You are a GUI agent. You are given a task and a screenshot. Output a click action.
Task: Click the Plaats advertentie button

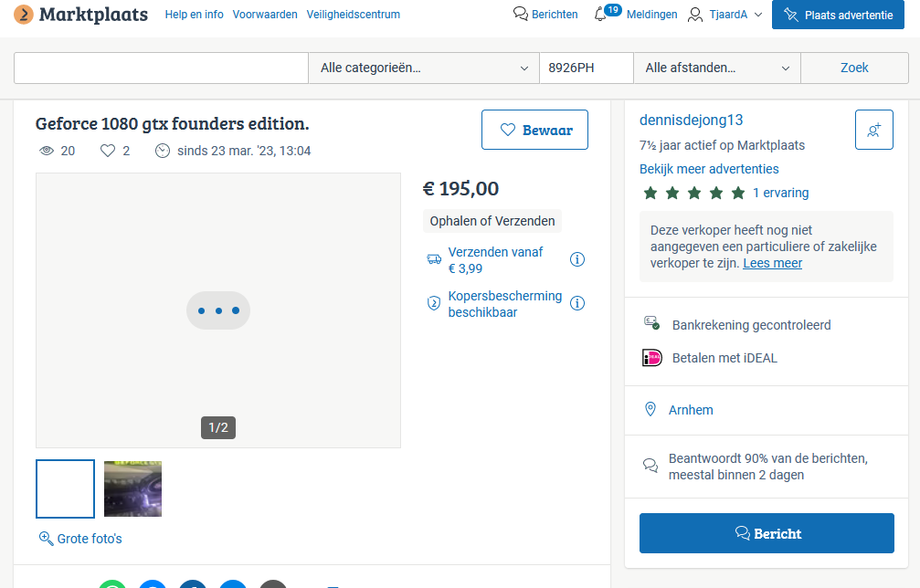pos(838,15)
